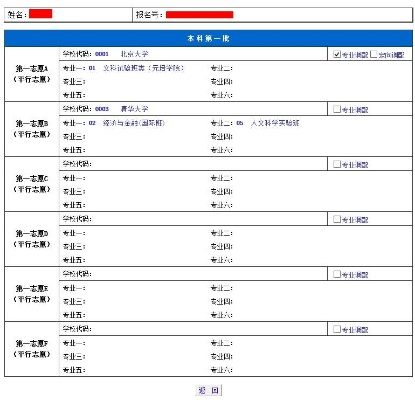Click the 报名号 label at top
The height and width of the screenshot is (400, 415).
point(149,15)
